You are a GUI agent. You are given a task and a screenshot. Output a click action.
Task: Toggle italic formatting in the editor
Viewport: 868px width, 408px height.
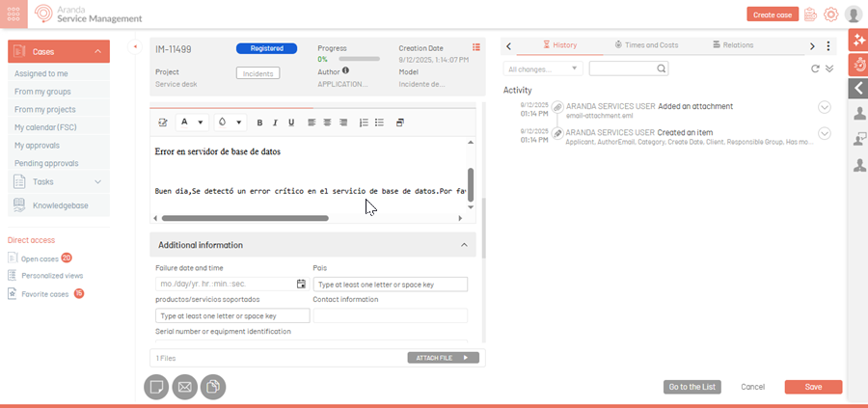(275, 122)
